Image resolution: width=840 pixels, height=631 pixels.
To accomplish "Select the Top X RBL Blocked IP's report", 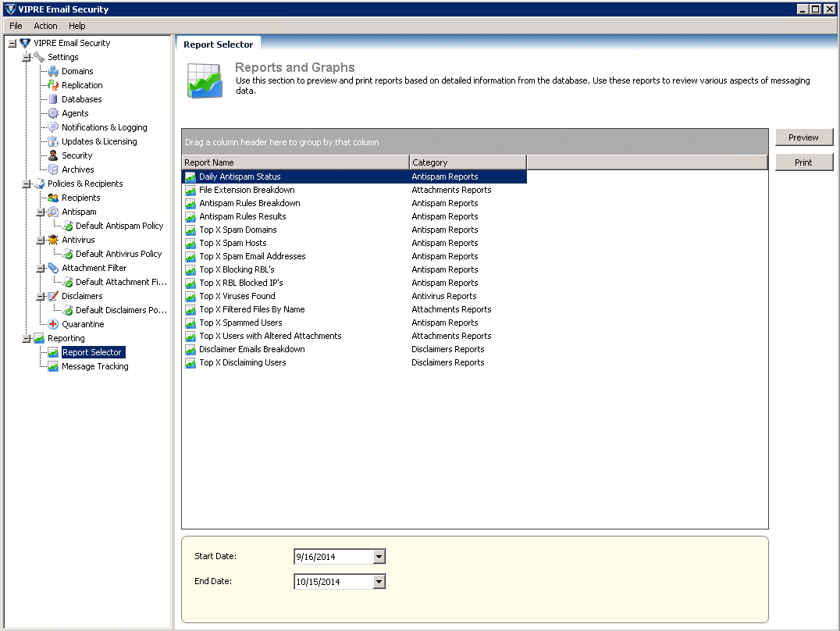I will coord(354,283).
